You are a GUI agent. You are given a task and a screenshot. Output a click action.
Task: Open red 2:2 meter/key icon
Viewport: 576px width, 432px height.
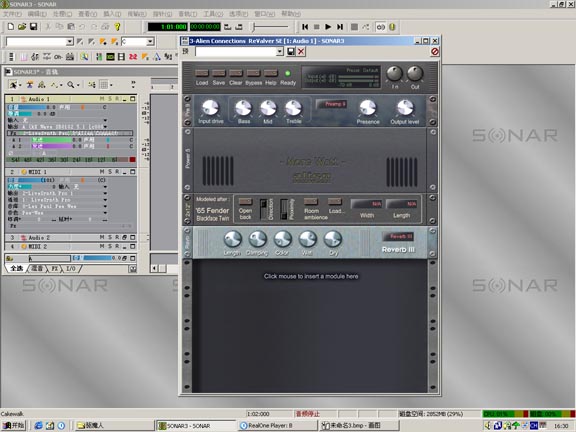click(133, 57)
